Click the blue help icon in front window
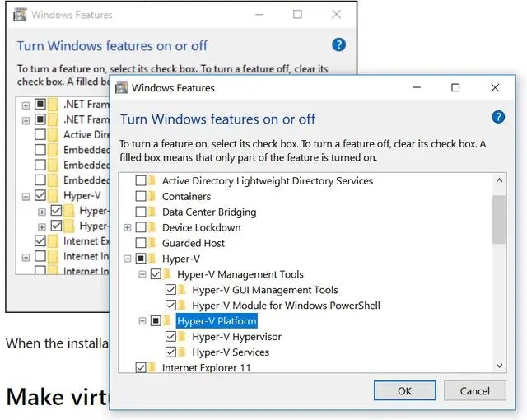 click(498, 117)
